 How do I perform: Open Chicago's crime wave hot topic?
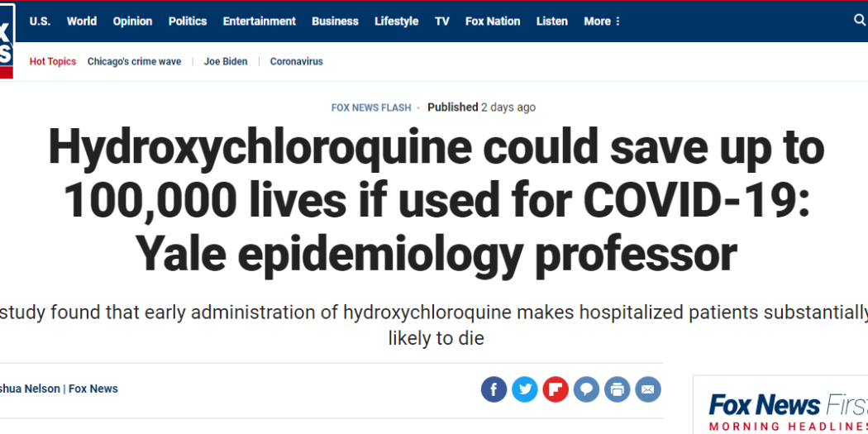(x=134, y=62)
